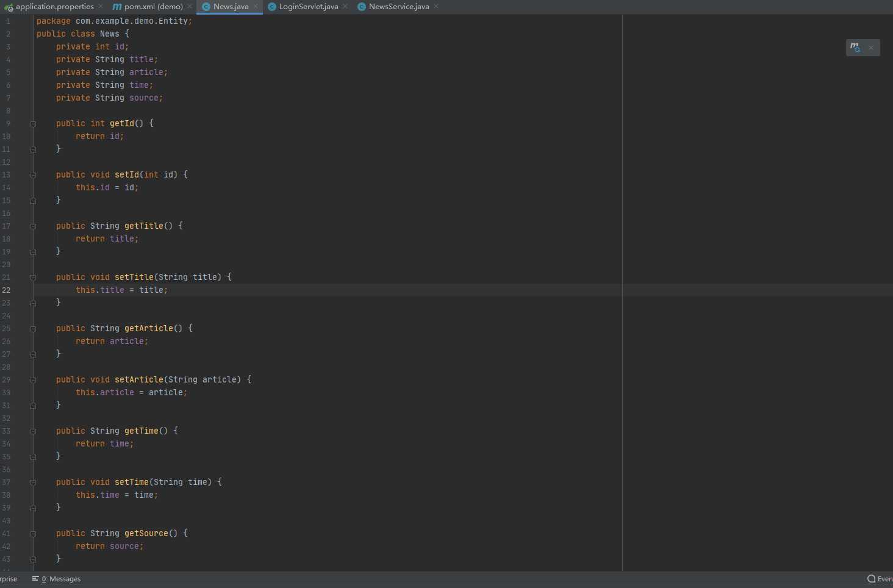Viewport: 893px width, 588px height.
Task: Click the getArticle method name
Action: 149,328
